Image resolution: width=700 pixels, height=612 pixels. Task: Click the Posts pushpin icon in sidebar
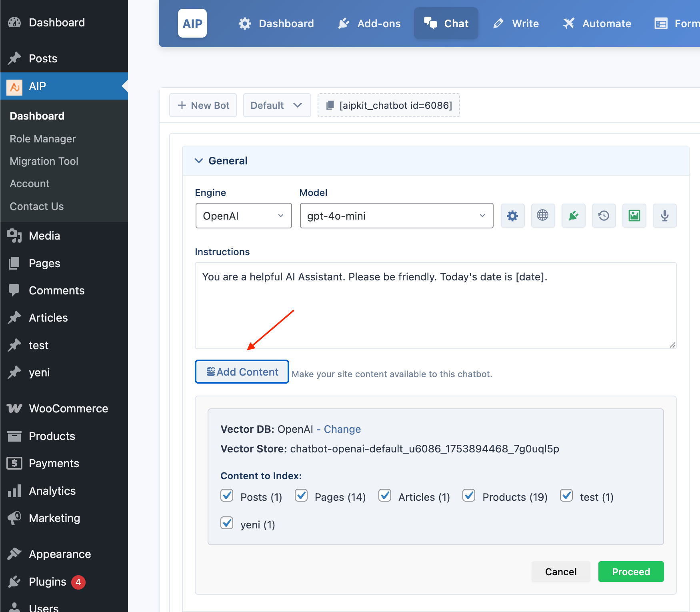pos(14,58)
